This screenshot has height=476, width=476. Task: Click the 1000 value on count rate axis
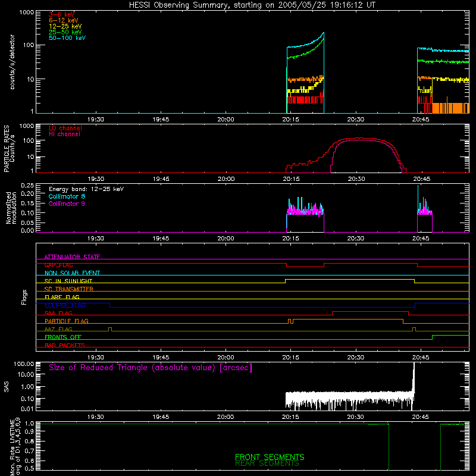[26, 12]
